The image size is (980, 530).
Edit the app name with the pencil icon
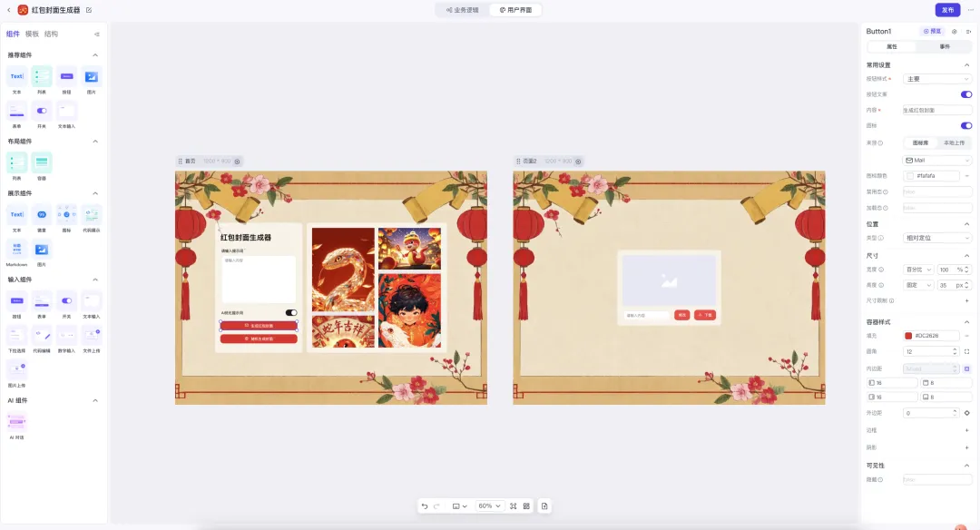(x=89, y=10)
